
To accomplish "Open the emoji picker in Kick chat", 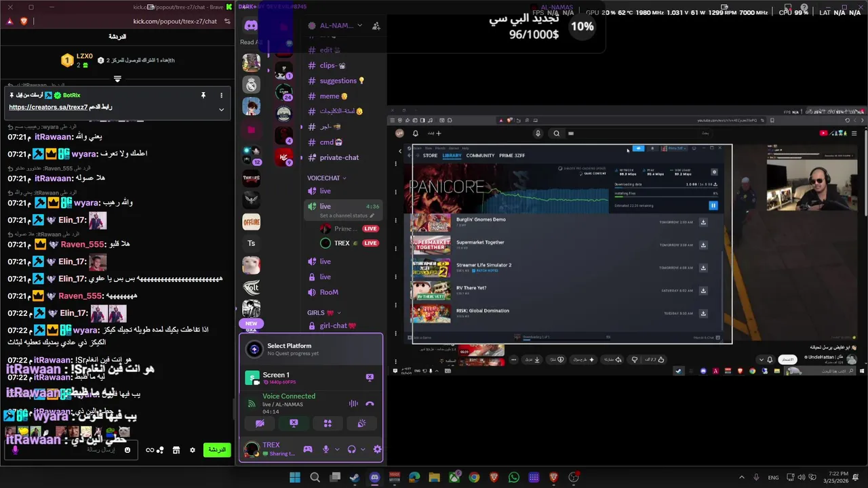I will (x=127, y=450).
